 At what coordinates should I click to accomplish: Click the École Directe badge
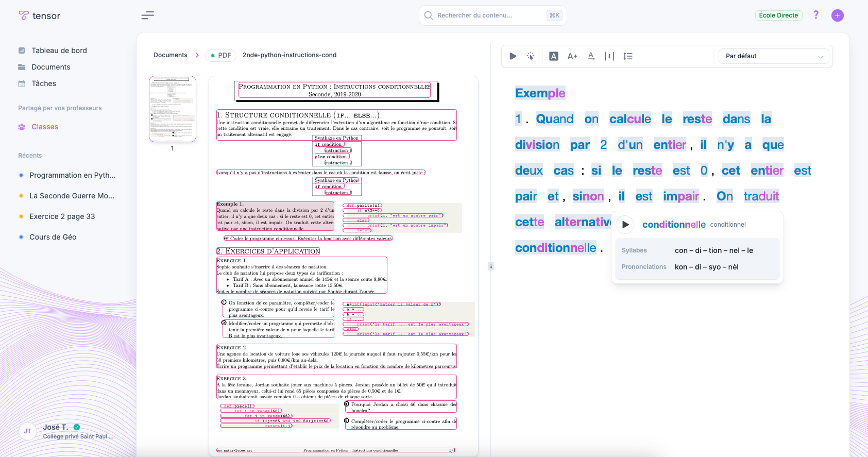coord(778,15)
